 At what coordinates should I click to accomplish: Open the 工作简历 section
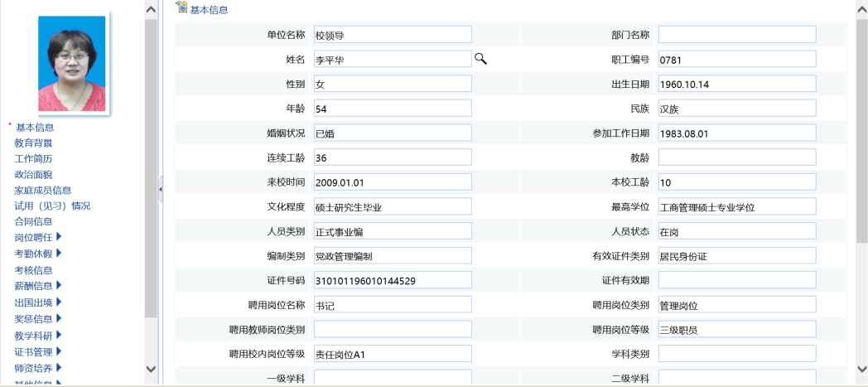[x=33, y=158]
